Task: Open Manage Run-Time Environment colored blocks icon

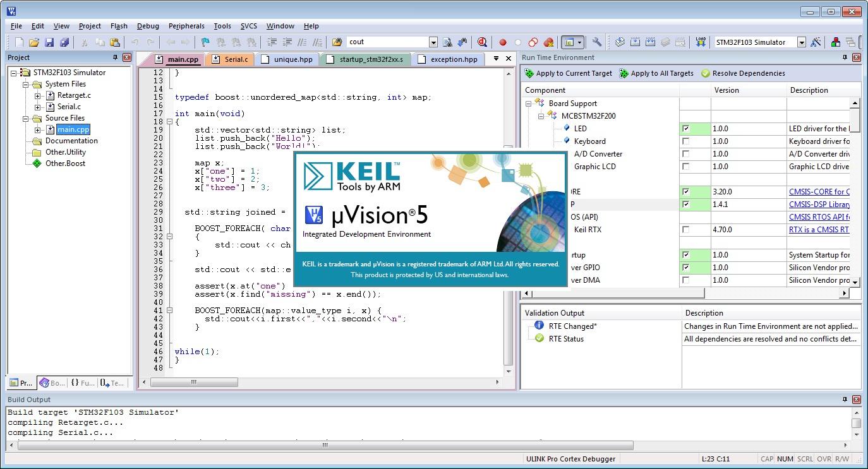Action: coord(836,42)
